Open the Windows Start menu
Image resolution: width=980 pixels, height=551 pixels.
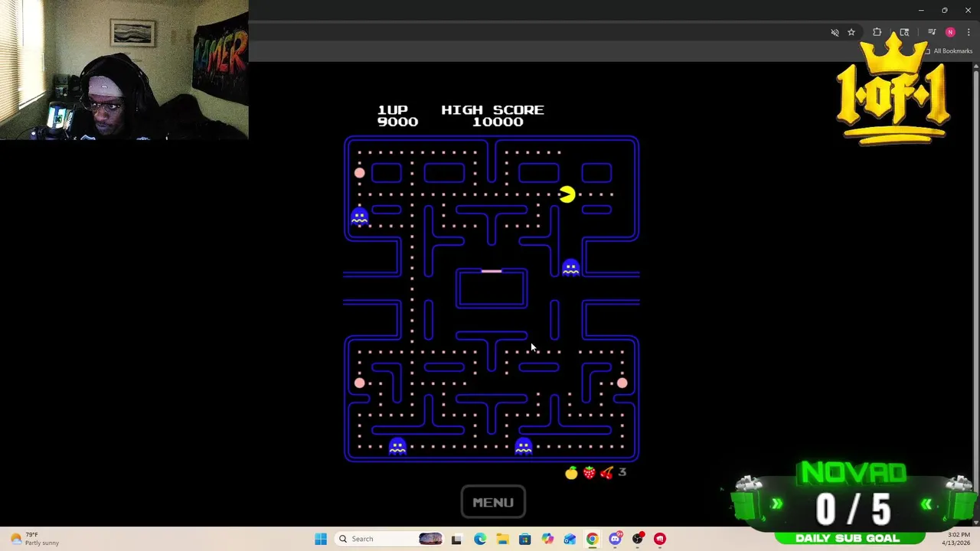(321, 539)
